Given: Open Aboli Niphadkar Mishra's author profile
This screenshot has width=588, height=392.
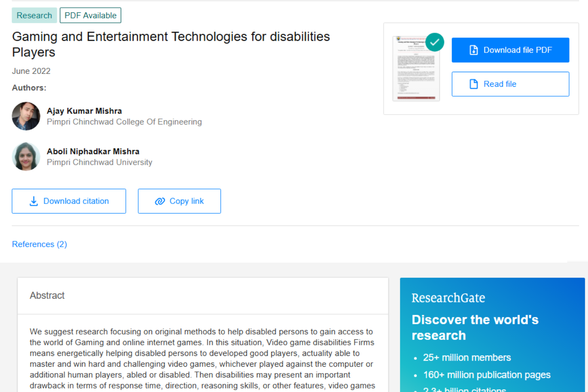Looking at the screenshot, I should pos(93,151).
